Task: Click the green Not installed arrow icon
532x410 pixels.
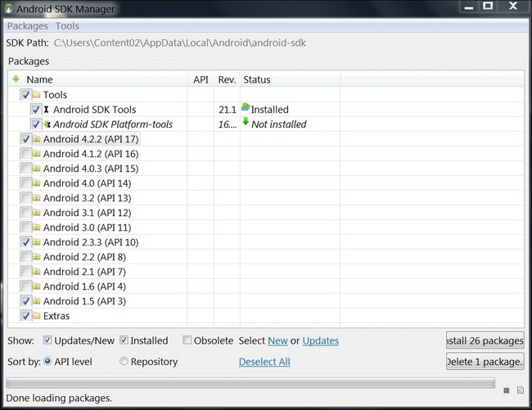Action: (246, 121)
